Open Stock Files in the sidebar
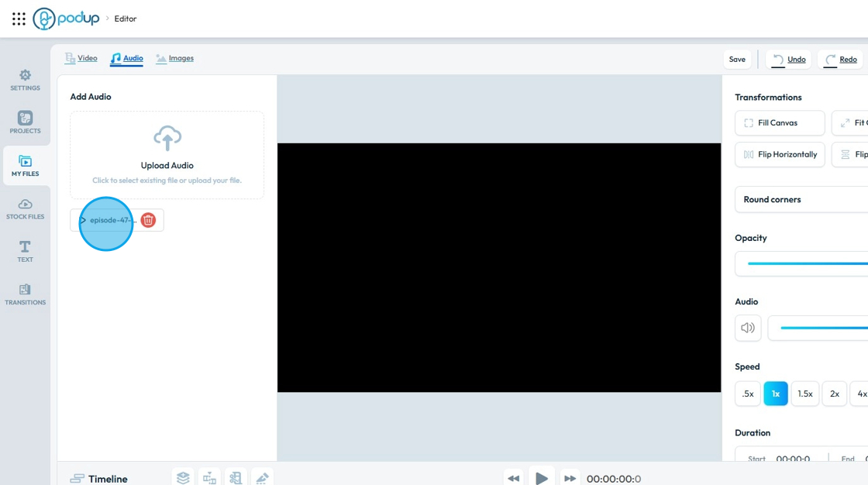The width and height of the screenshot is (868, 485). (x=25, y=208)
